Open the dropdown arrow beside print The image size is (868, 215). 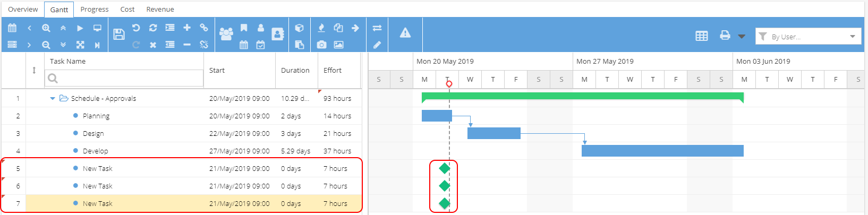(742, 37)
